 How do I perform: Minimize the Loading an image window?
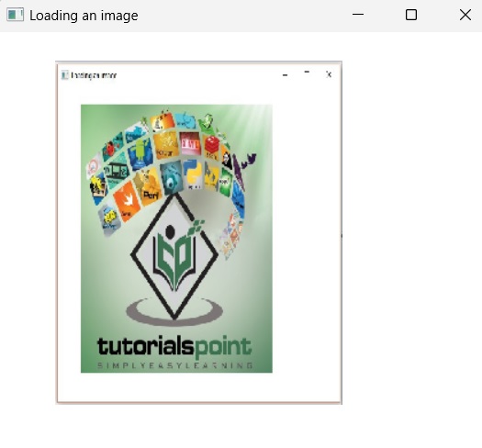click(358, 15)
